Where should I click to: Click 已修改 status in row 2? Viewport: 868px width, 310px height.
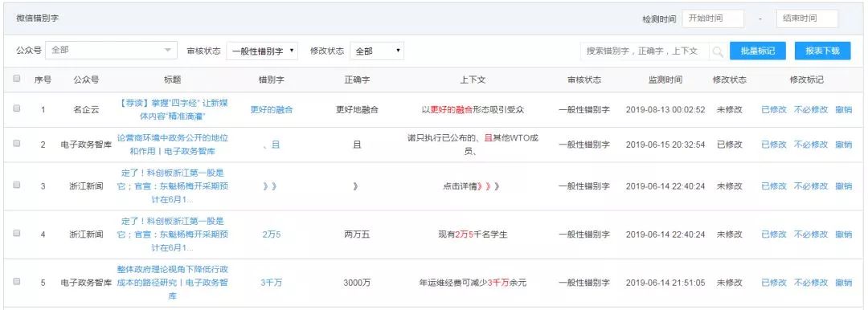tap(730, 145)
